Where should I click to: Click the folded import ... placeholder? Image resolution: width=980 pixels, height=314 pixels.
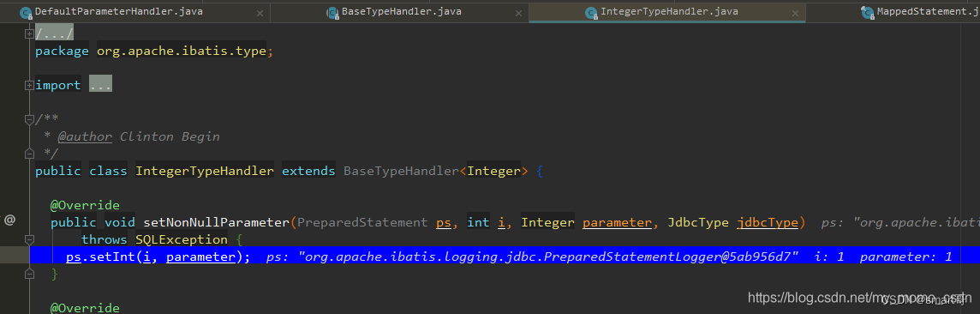(100, 85)
